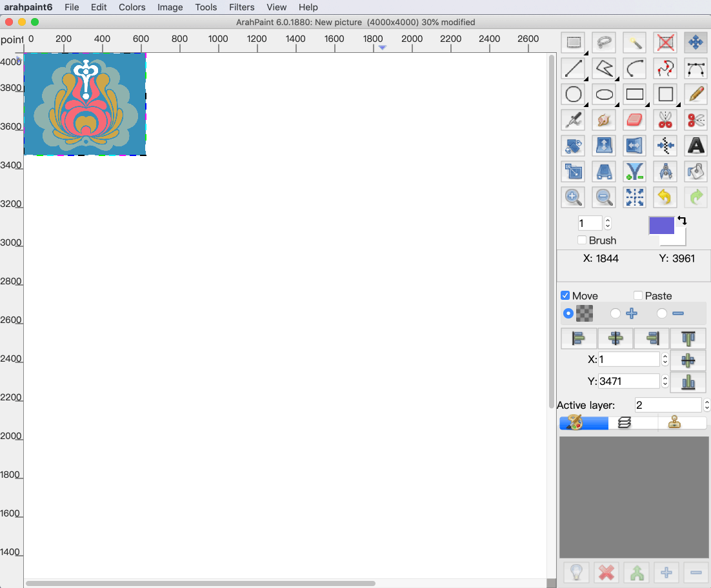Click the remove selection icon
The image size is (711, 588).
[x=665, y=43]
